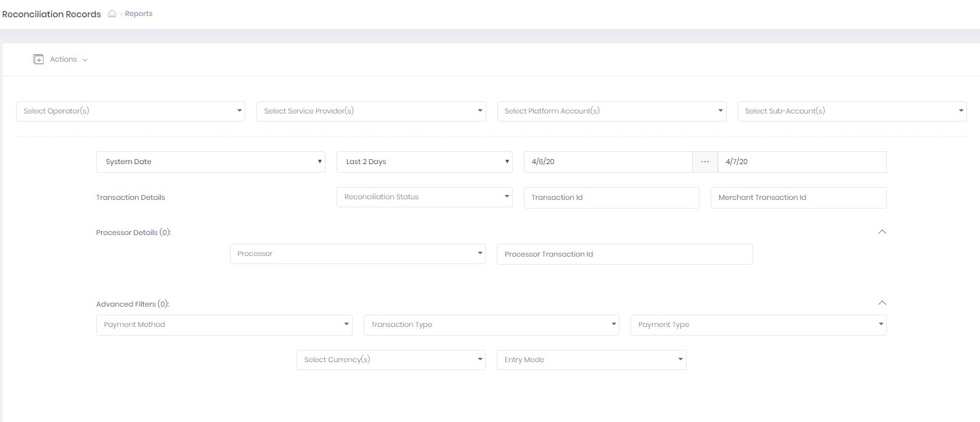The image size is (980, 422).
Task: Click the home icon in breadcrumb
Action: [x=112, y=14]
